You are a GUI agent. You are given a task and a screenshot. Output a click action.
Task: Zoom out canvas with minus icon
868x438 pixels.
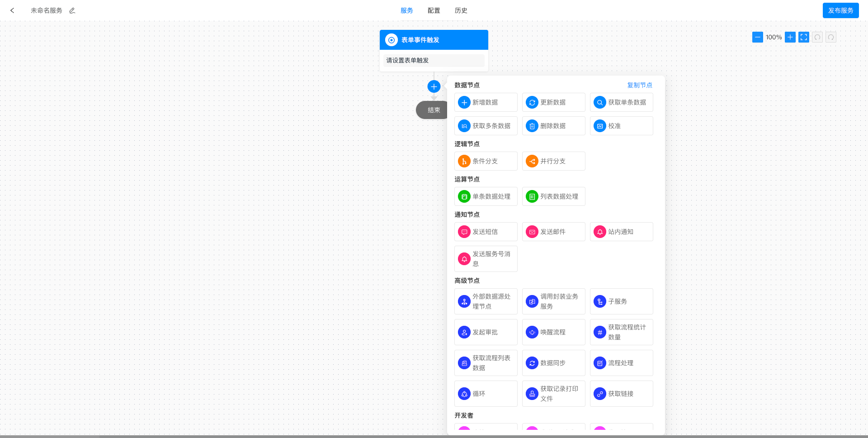click(757, 37)
